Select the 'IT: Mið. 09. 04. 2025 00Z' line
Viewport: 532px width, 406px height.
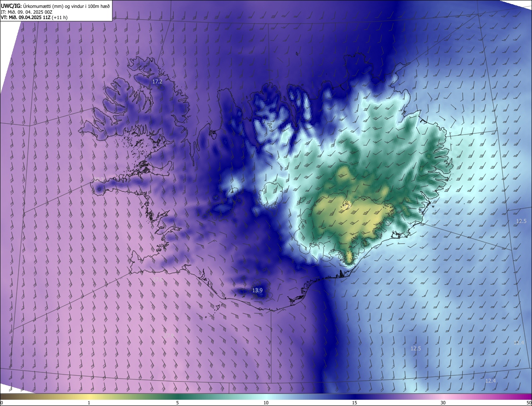click(x=27, y=11)
